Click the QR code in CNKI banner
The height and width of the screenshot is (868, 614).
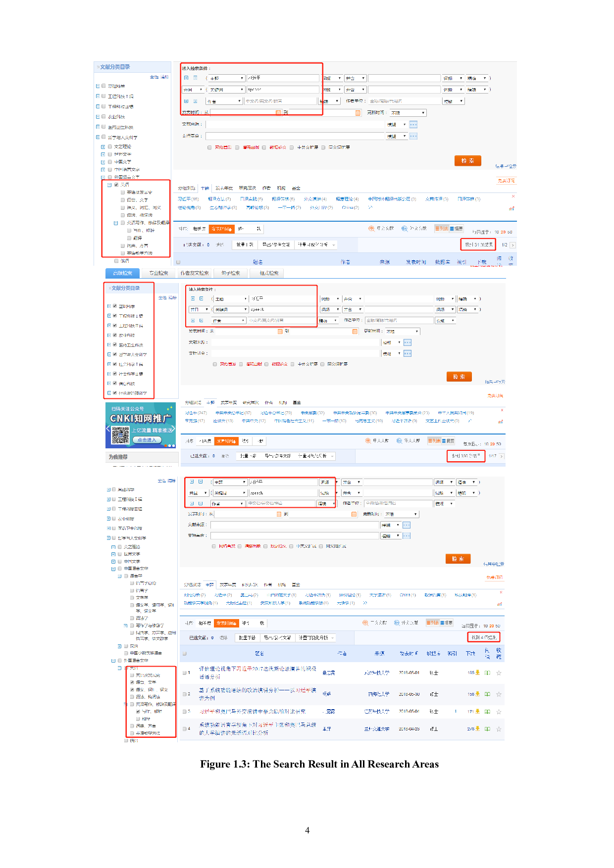tap(120, 435)
